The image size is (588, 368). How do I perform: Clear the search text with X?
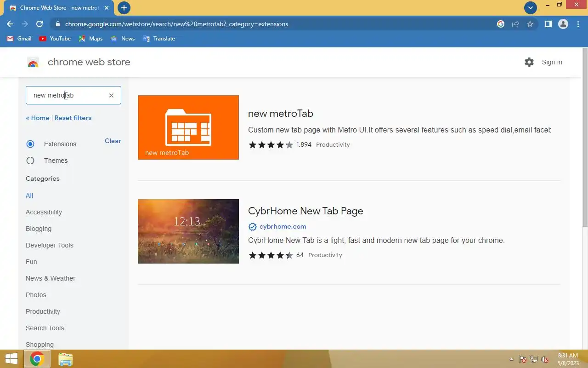pyautogui.click(x=111, y=95)
